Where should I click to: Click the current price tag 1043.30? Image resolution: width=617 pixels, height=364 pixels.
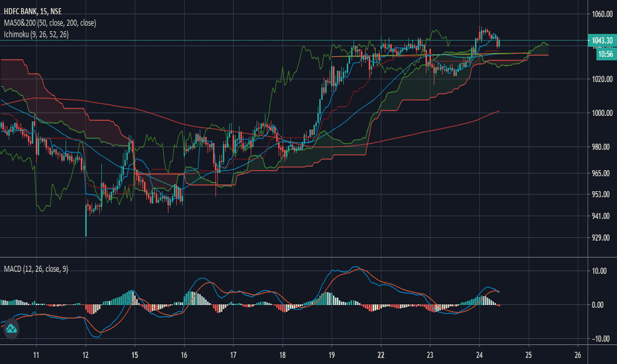602,40
